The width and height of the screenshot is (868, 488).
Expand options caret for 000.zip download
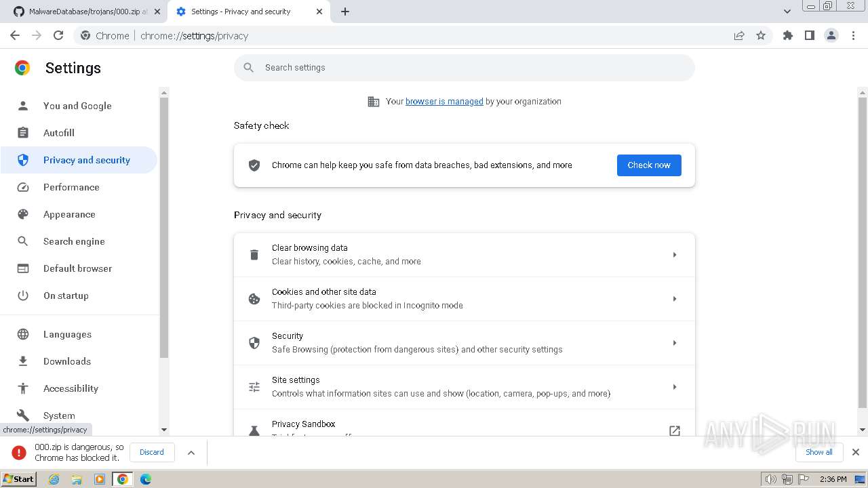[191, 453]
